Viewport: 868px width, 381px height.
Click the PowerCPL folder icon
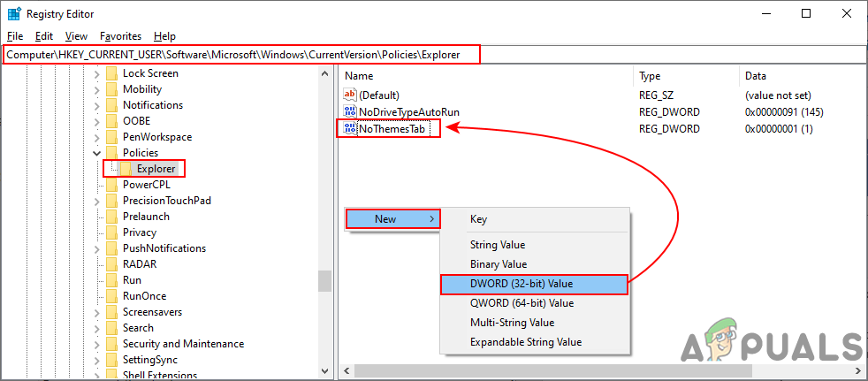(x=112, y=185)
